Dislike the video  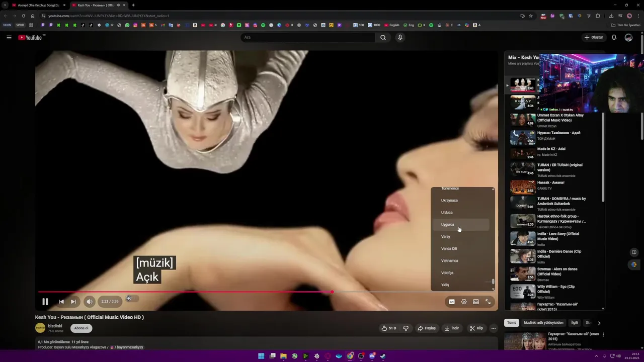coord(406,328)
